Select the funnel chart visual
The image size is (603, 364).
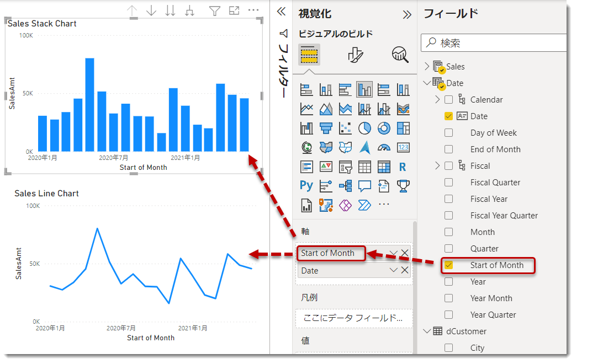[326, 129]
